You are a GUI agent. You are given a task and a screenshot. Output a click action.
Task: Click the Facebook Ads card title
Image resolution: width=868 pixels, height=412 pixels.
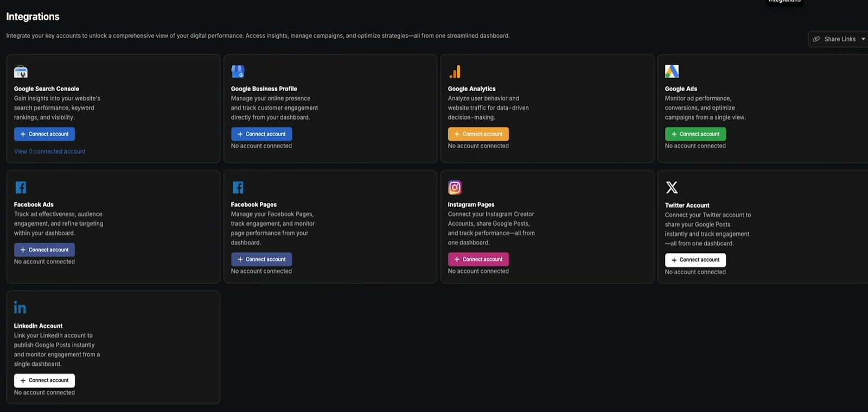[x=34, y=205]
